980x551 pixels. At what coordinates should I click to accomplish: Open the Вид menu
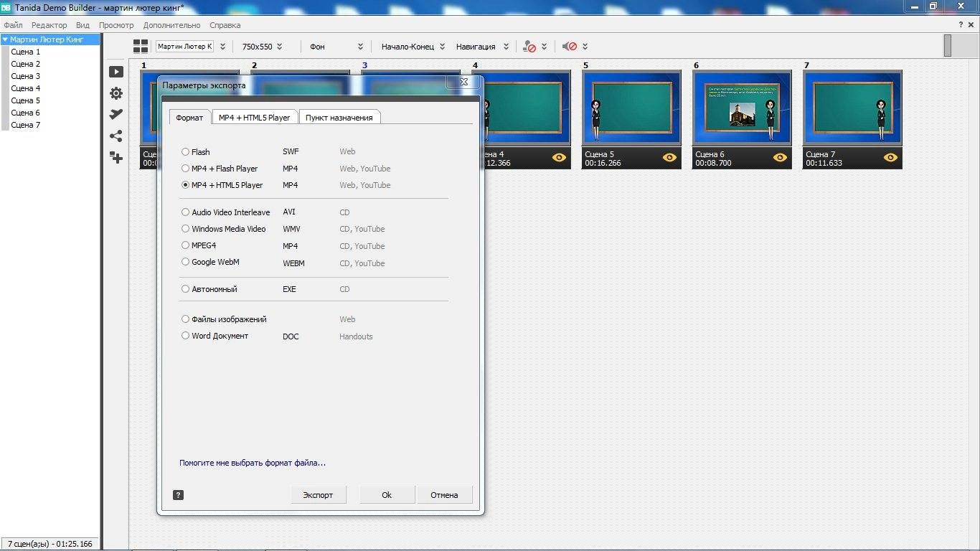(83, 25)
